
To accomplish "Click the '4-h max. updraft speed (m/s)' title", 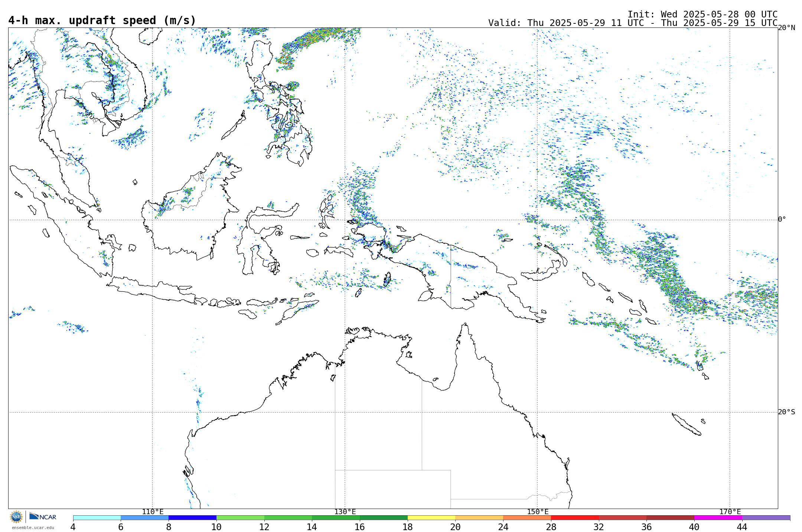I will click(x=102, y=20).
